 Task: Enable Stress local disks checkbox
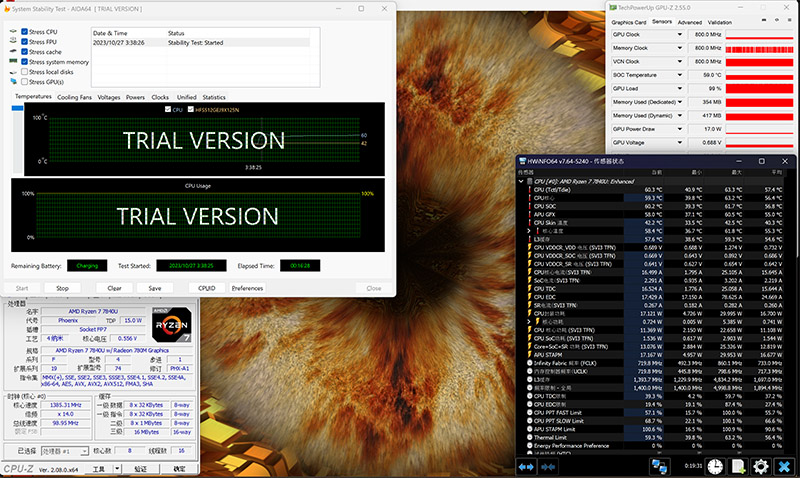click(24, 72)
